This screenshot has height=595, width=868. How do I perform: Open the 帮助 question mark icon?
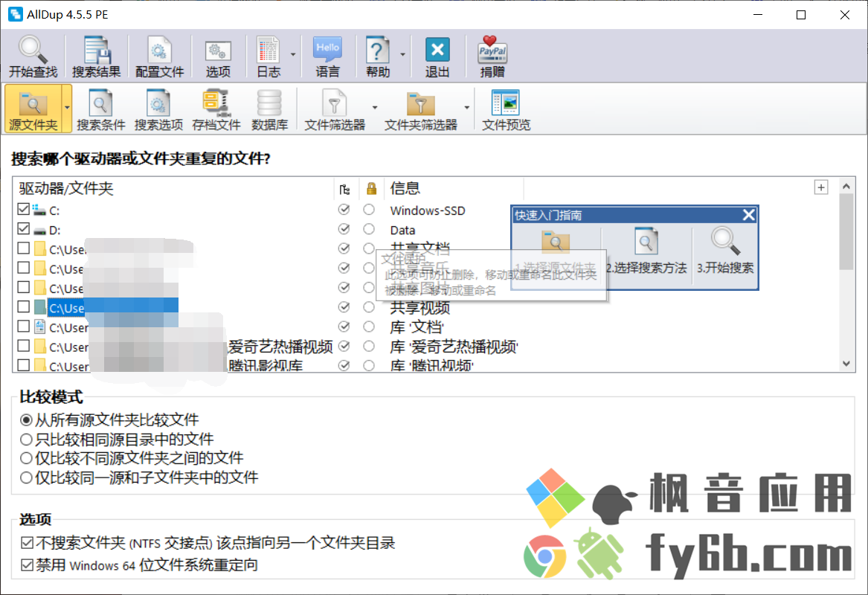[x=378, y=56]
